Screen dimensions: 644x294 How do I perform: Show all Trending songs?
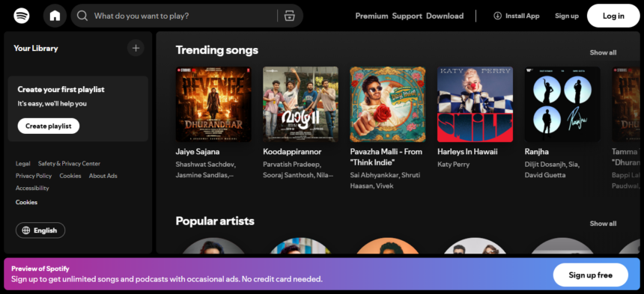tap(603, 52)
